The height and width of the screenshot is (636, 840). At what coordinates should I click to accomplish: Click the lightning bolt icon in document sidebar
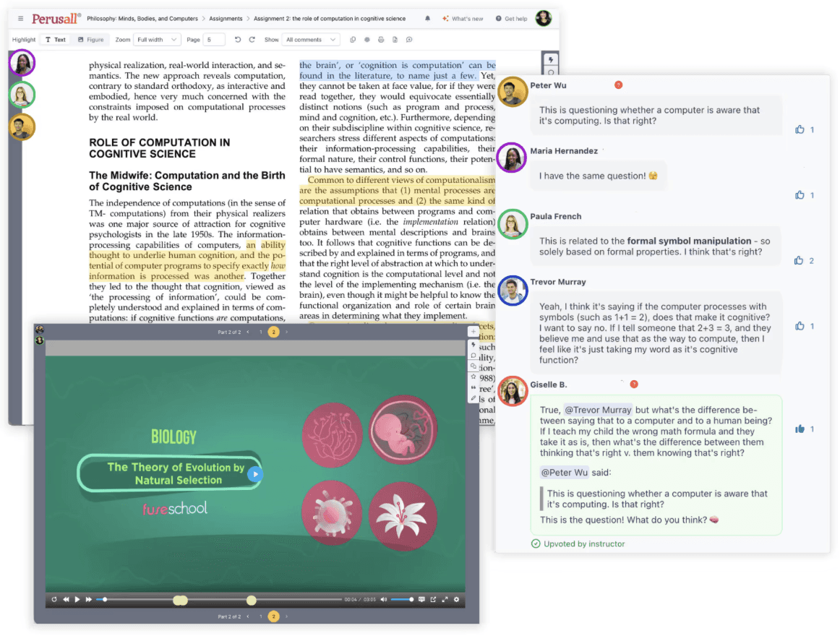(551, 60)
